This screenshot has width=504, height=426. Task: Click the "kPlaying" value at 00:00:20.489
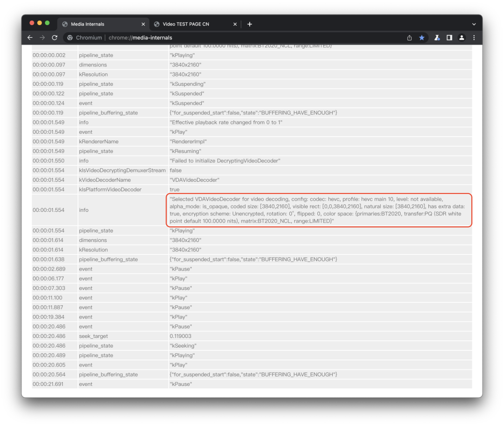pos(182,356)
